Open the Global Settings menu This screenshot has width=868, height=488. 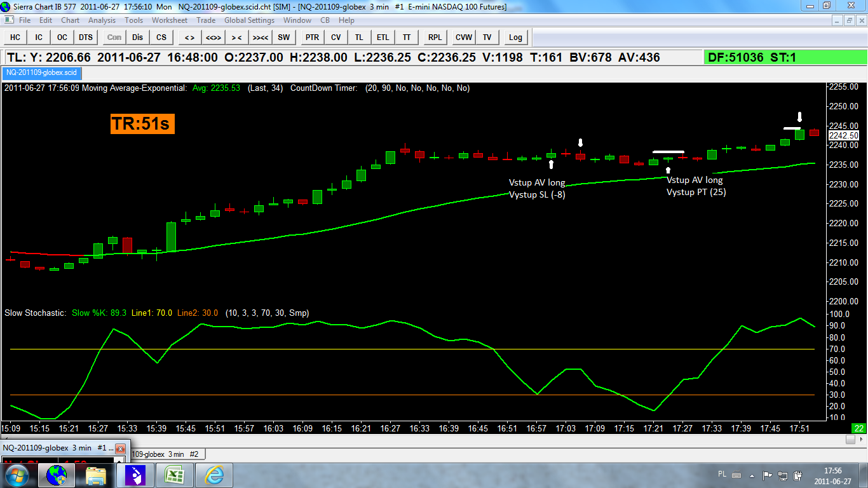click(250, 20)
